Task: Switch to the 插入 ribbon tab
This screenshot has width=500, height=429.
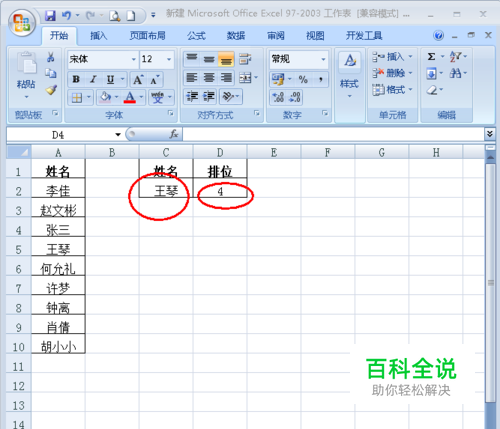Action: pos(99,36)
